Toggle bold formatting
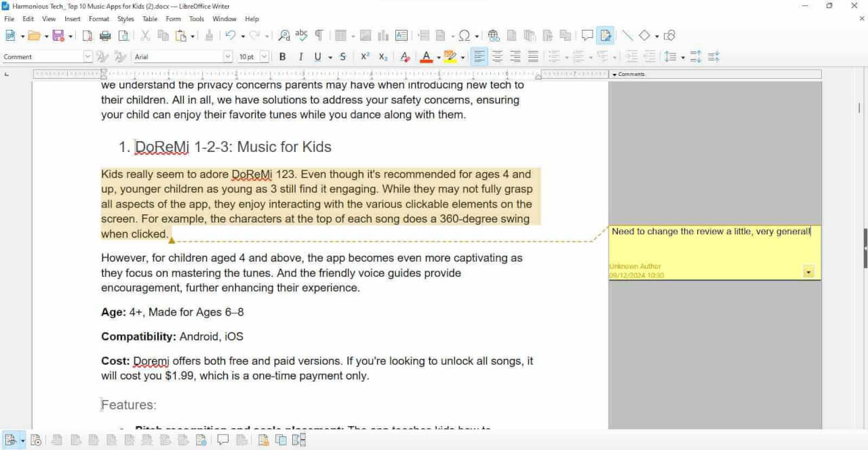868x450 pixels. [282, 57]
